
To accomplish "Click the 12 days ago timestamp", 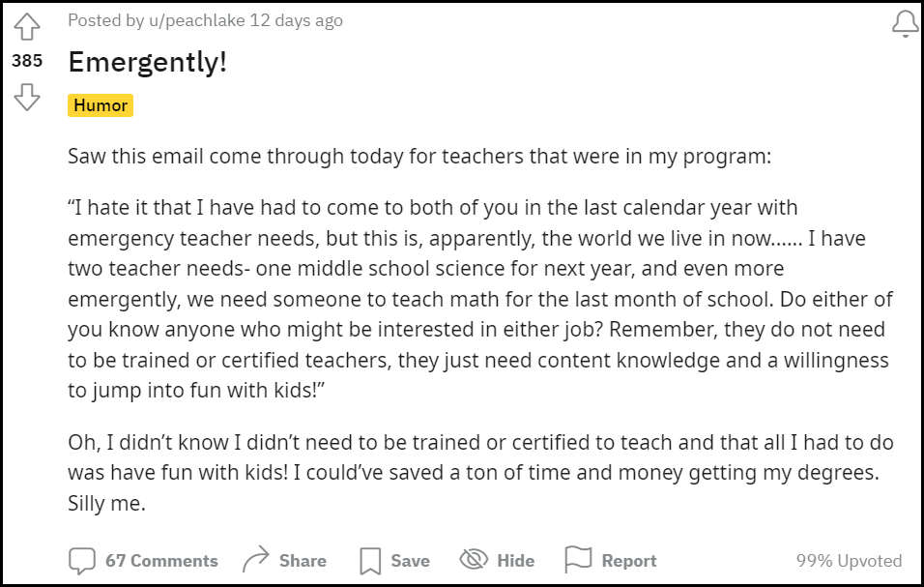I will (296, 20).
